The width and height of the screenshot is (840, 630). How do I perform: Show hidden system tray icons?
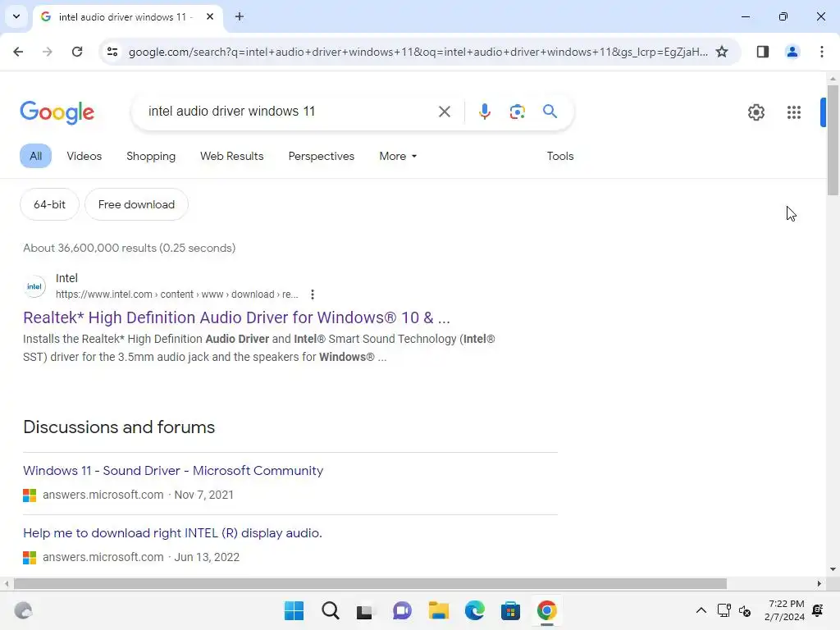701,610
